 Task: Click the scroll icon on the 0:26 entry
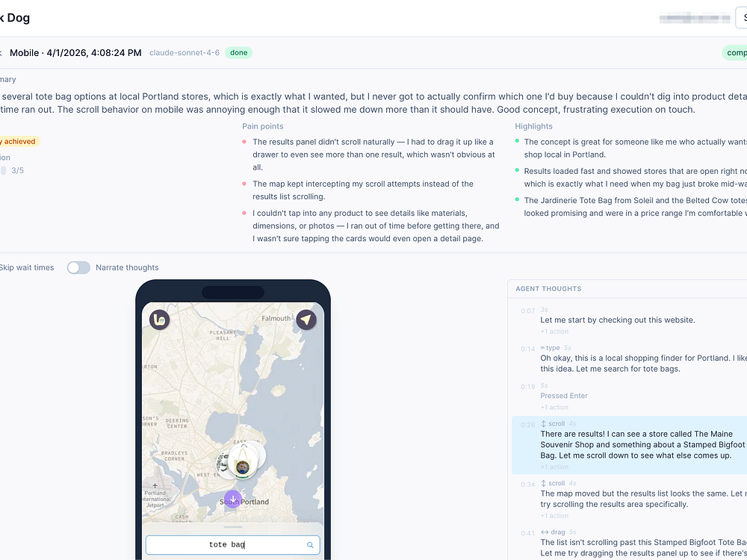[x=544, y=424]
